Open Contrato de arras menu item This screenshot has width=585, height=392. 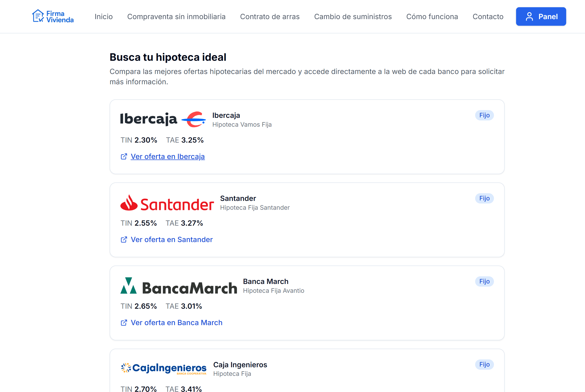[270, 17]
